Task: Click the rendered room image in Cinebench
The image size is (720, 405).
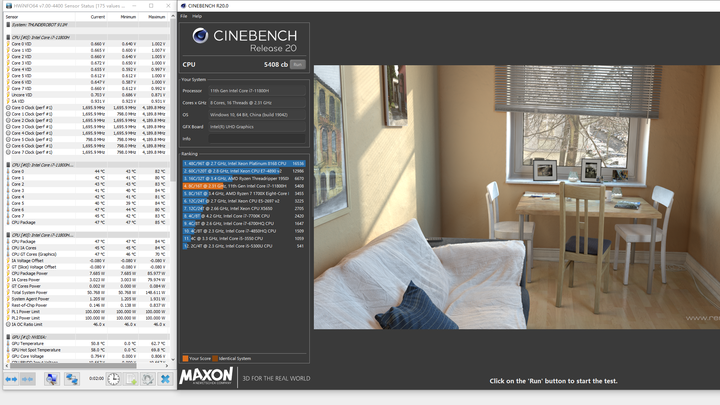Action: pos(517,197)
